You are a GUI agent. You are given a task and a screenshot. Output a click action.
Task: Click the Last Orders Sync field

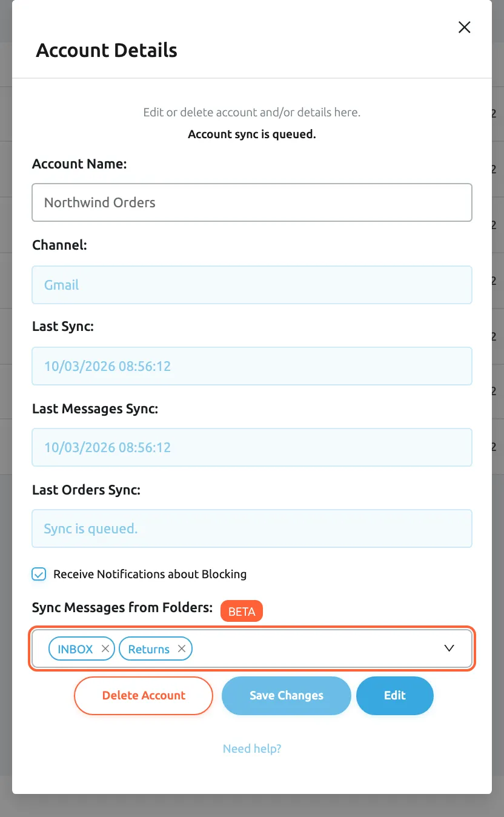click(252, 529)
